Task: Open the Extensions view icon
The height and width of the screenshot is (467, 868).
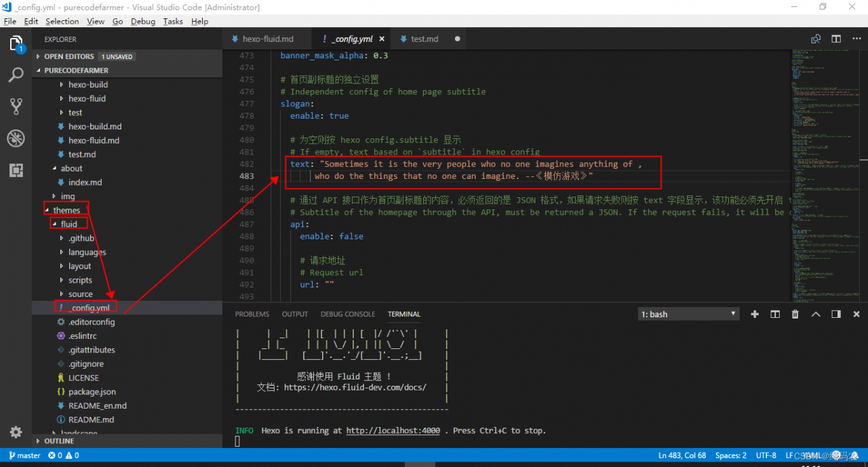Action: [16, 170]
